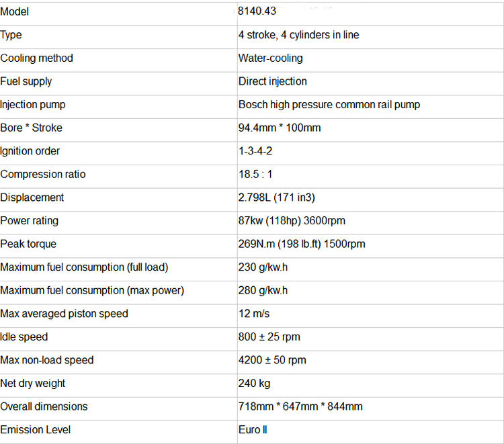Viewport: 504px width, 444px height.
Task: Select the 87kw (118hp) 3600rpm value
Action: (x=292, y=220)
